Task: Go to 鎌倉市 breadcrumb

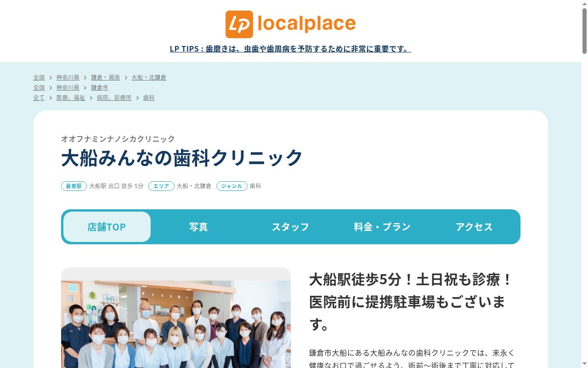Action: pyautogui.click(x=100, y=87)
